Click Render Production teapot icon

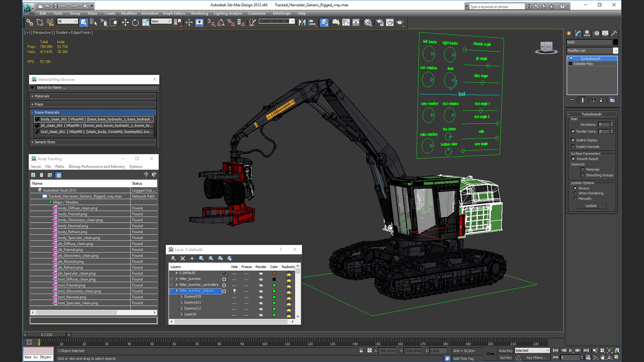(400, 22)
